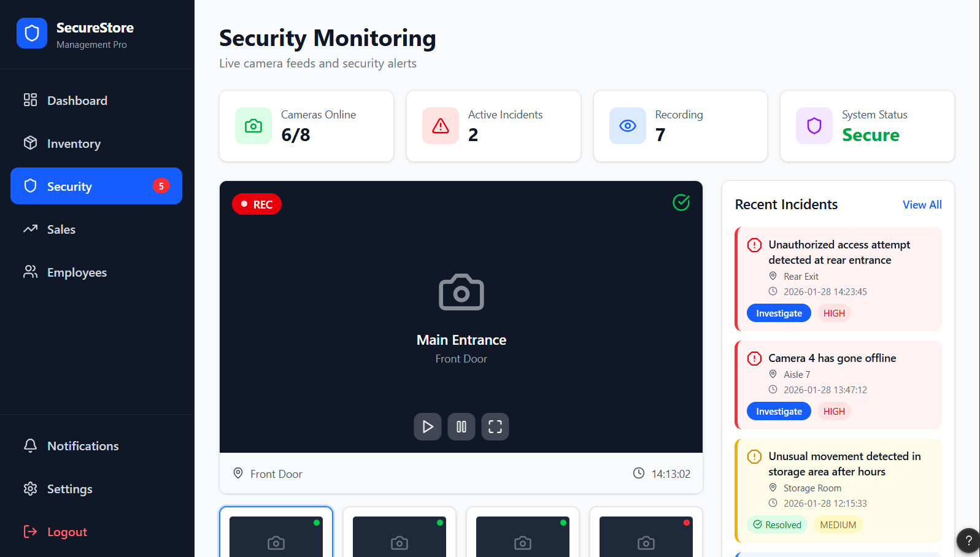The width and height of the screenshot is (980, 557).
Task: Open Notifications from sidebar
Action: [x=96, y=446]
